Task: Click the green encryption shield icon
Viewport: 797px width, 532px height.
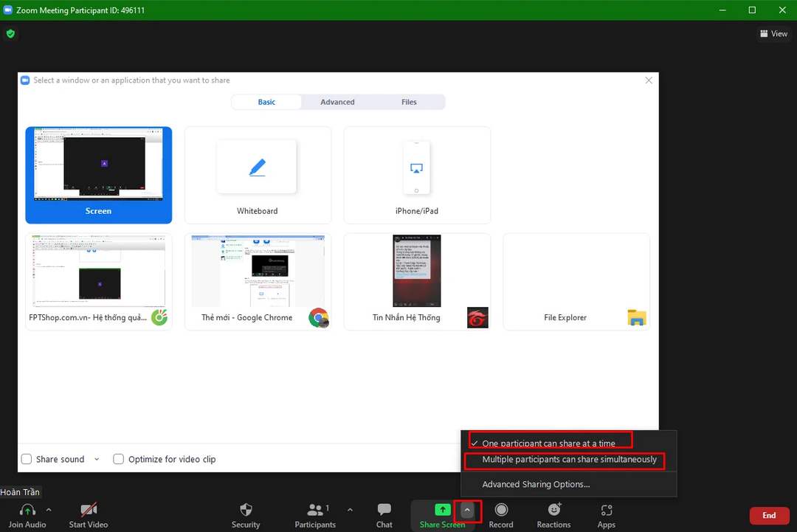Action: 10,34
